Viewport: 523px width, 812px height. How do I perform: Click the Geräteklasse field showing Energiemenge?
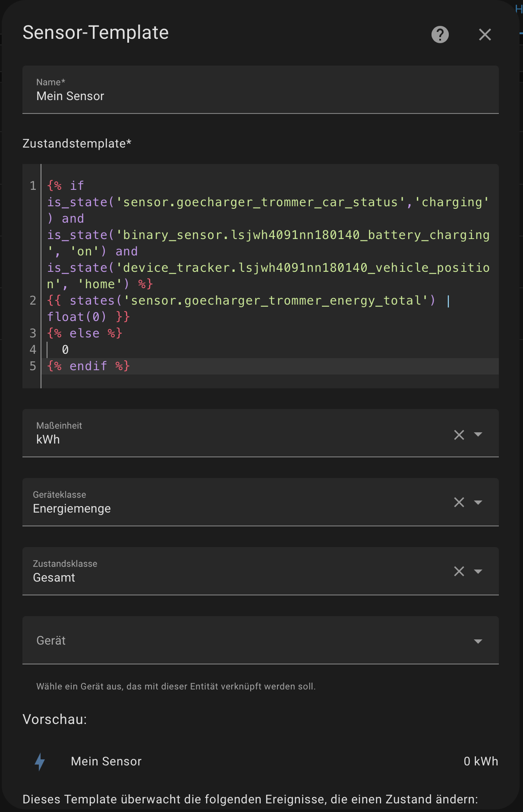(x=261, y=502)
